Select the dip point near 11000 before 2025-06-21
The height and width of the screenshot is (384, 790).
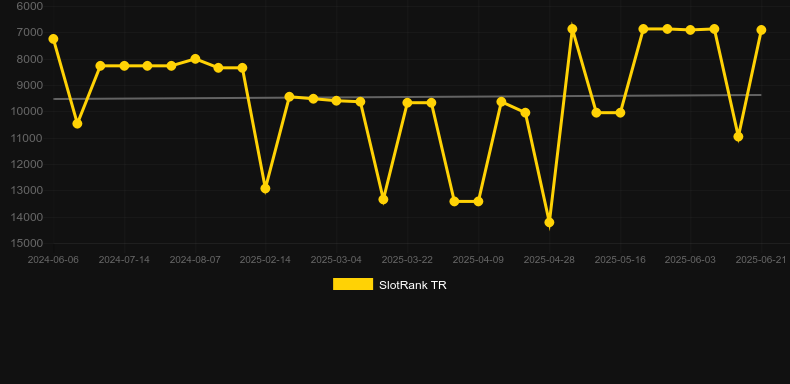(738, 137)
